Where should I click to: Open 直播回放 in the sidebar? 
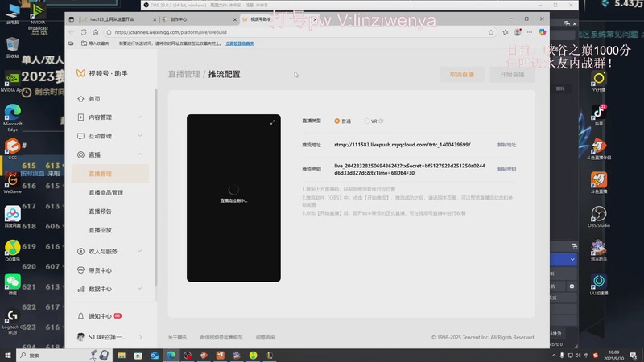click(x=100, y=230)
